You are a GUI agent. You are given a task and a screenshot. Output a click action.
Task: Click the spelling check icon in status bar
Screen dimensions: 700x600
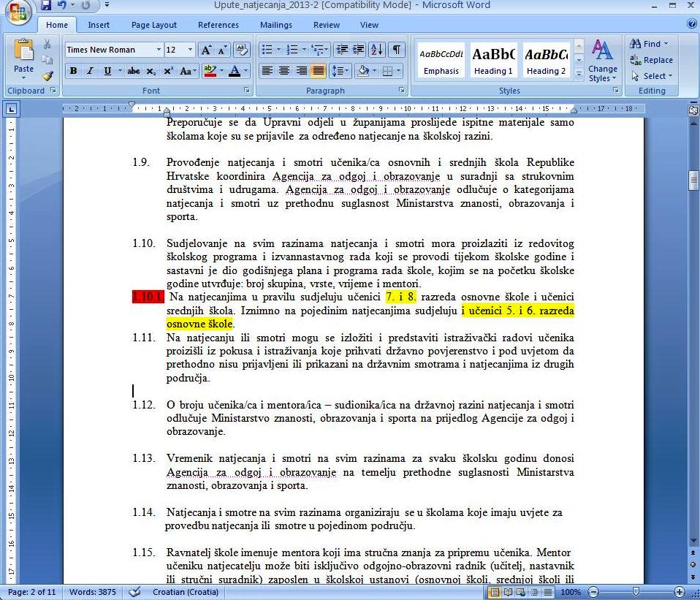[134, 592]
